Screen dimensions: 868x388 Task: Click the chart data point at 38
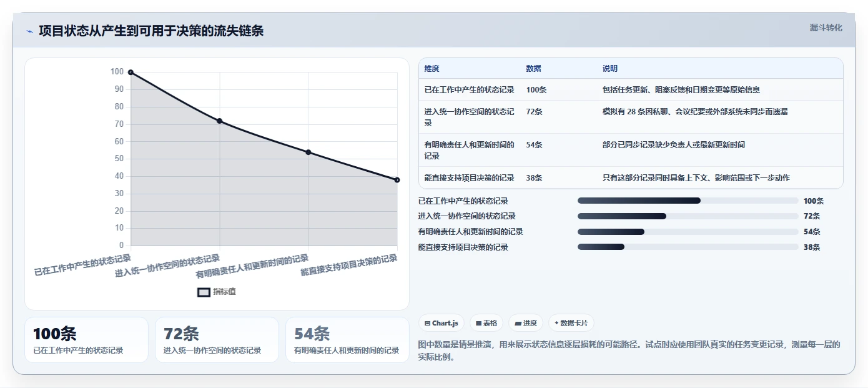point(397,180)
